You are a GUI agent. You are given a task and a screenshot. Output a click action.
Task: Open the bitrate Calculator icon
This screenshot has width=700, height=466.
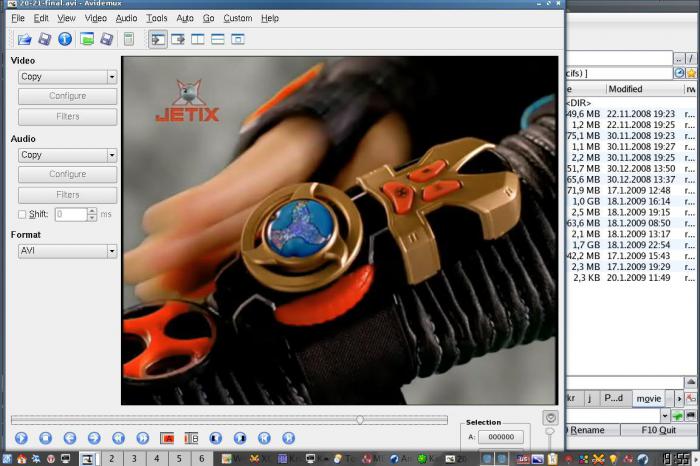129,39
